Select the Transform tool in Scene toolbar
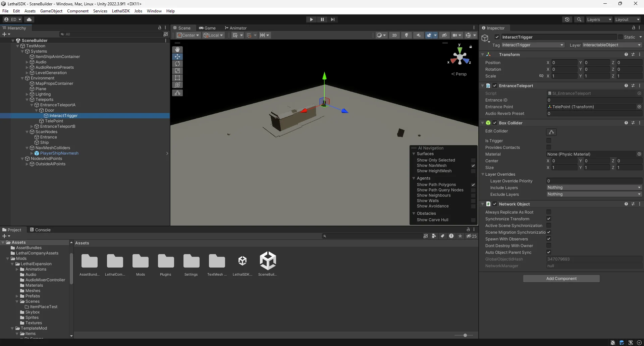The width and height of the screenshot is (644, 346). 177,85
